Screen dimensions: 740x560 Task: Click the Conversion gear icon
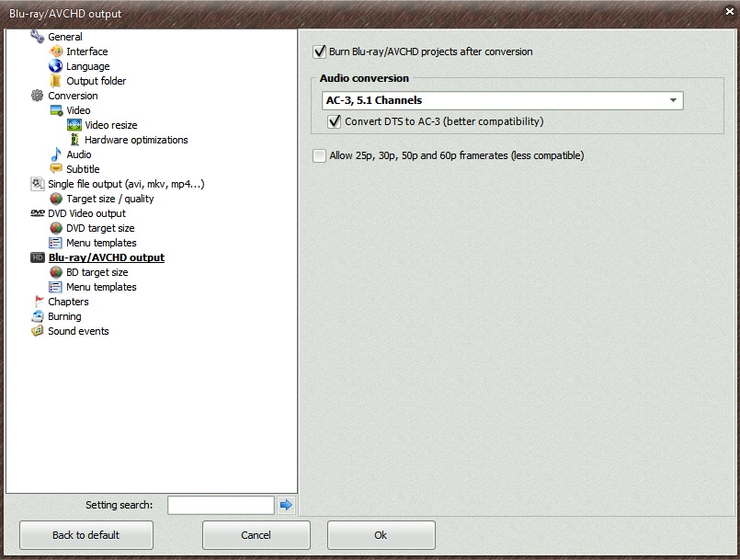coord(38,96)
